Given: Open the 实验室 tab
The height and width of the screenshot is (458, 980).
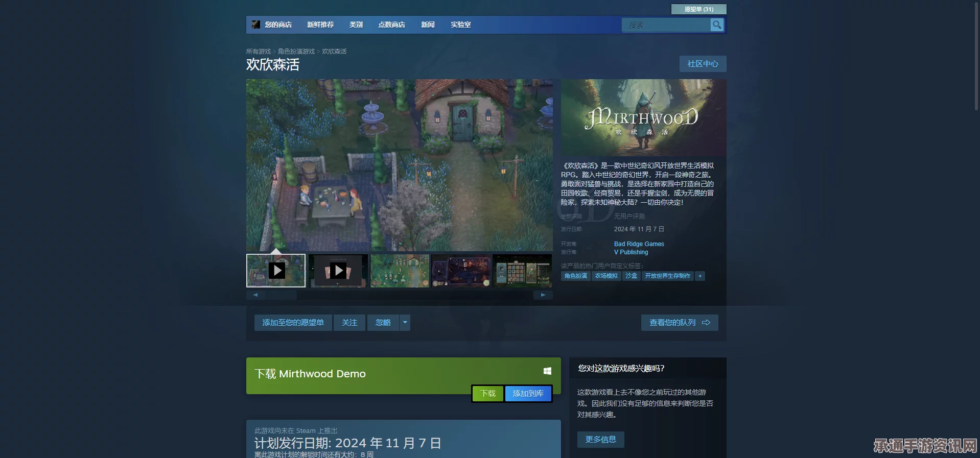Looking at the screenshot, I should 460,25.
